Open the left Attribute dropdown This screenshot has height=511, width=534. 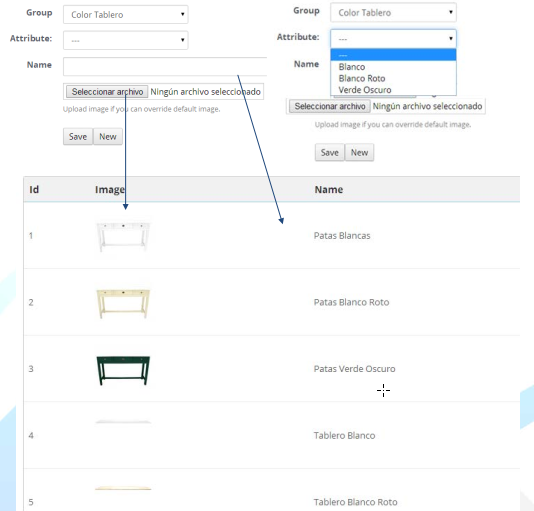(125, 40)
